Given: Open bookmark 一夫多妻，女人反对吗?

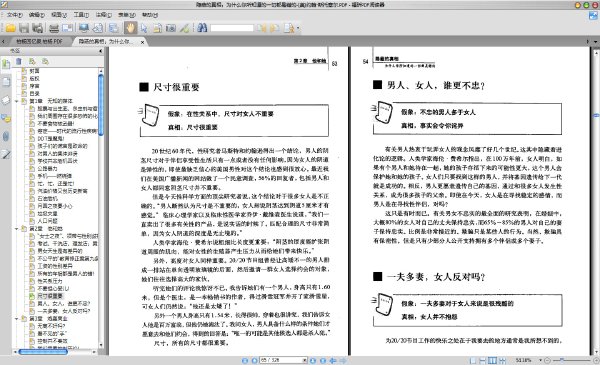Looking at the screenshot, I should click(64, 311).
